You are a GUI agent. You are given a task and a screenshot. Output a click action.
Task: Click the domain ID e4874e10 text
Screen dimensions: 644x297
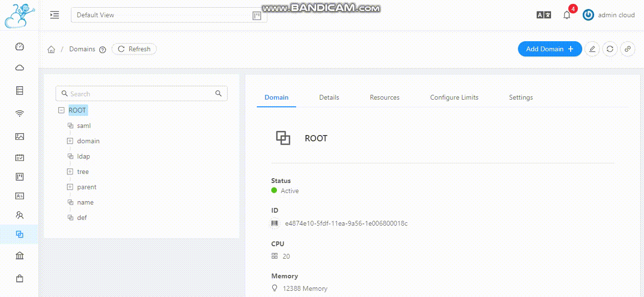[x=346, y=223]
